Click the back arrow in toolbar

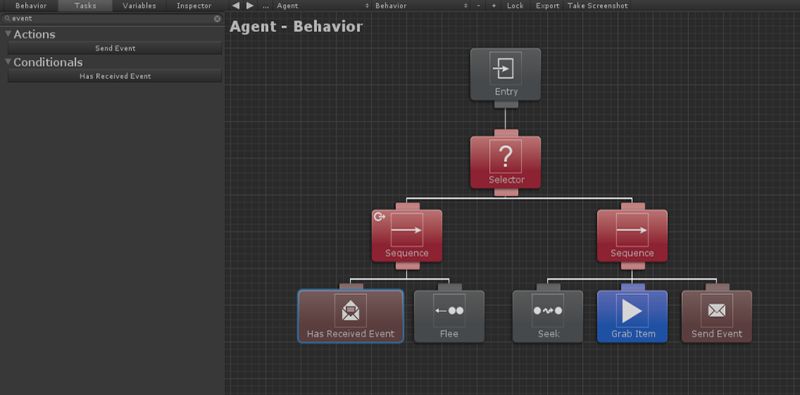[x=236, y=6]
